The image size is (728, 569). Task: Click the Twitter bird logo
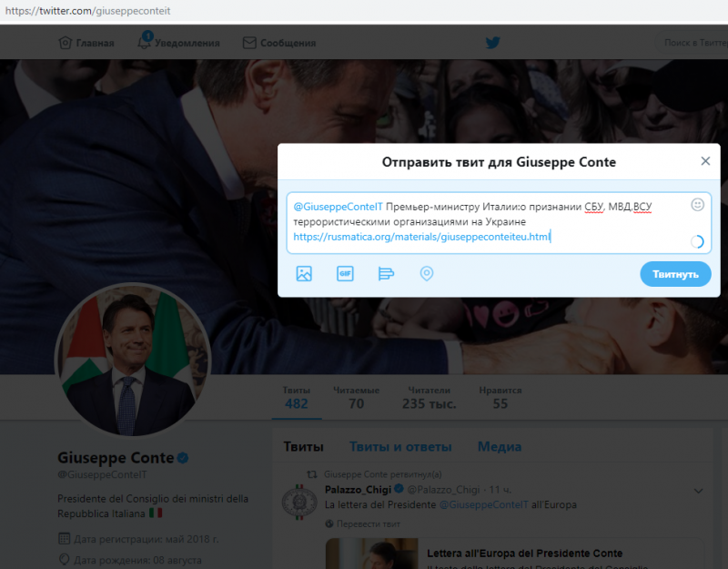pyautogui.click(x=492, y=43)
